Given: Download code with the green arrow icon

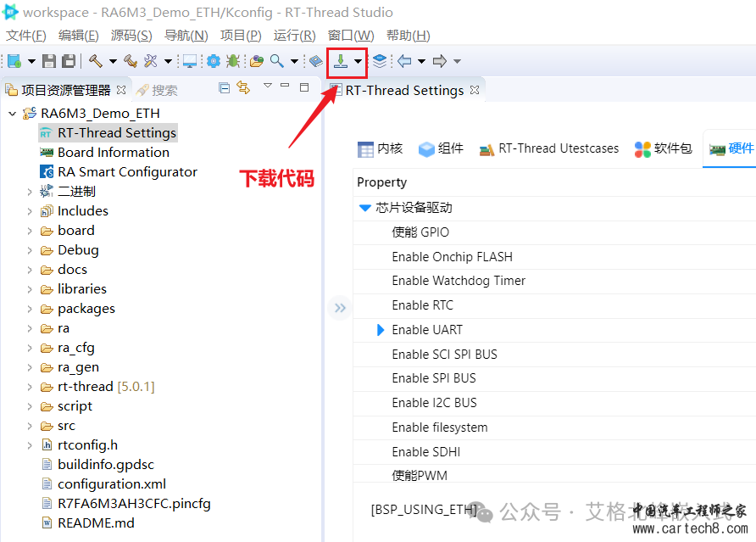Looking at the screenshot, I should pos(341,61).
